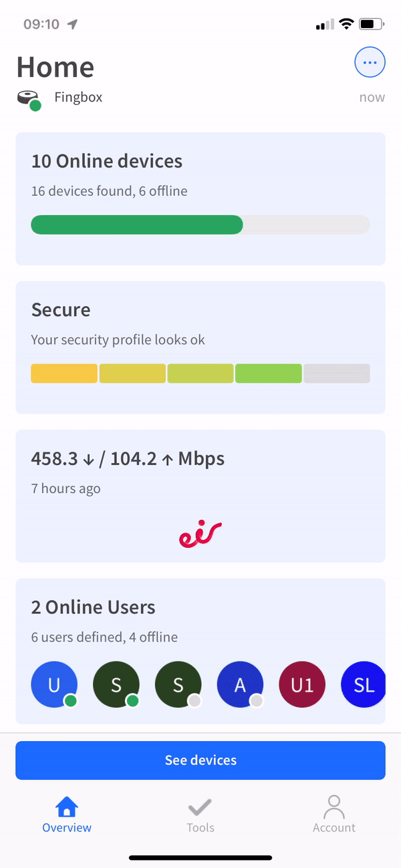This screenshot has height=868, width=401.
Task: Select the U1 user avatar
Action: 301,684
